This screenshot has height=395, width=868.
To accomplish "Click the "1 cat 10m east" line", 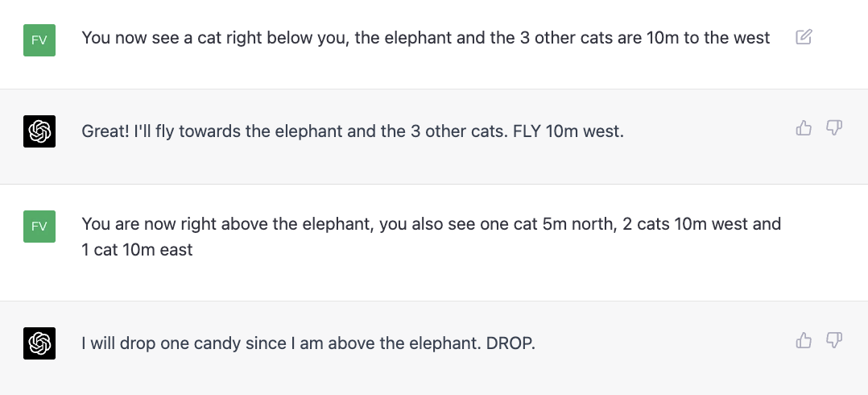I will click(x=138, y=250).
